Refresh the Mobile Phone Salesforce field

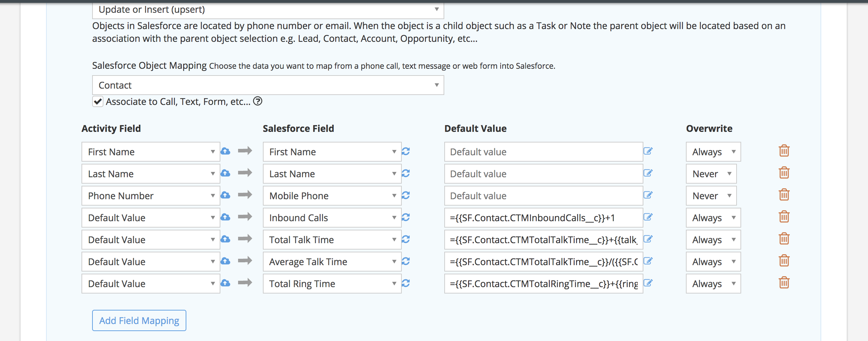(x=406, y=195)
